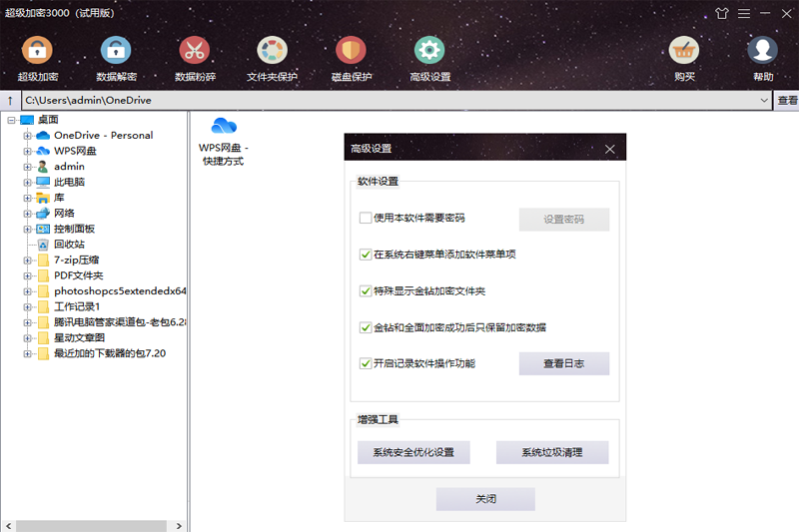
Task: Select the WPS网盘 cloud icon in tree
Action: click(x=43, y=151)
